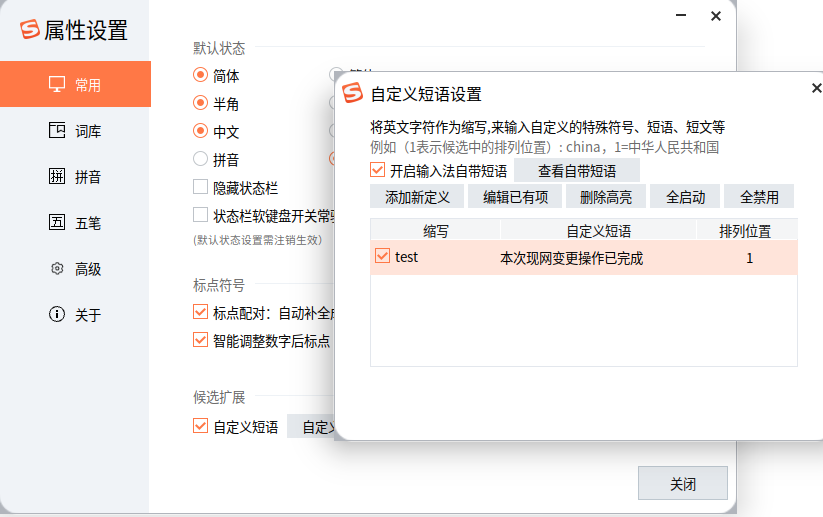The height and width of the screenshot is (517, 823).
Task: Click the 缩写 column header
Action: [x=436, y=231]
